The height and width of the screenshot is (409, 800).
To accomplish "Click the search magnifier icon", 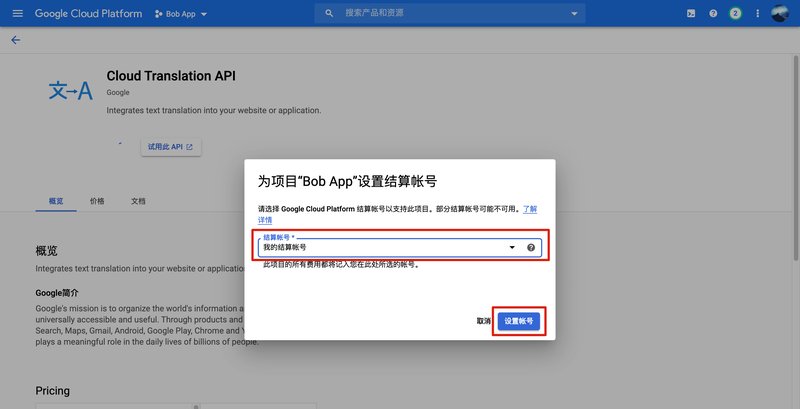I will [x=329, y=13].
